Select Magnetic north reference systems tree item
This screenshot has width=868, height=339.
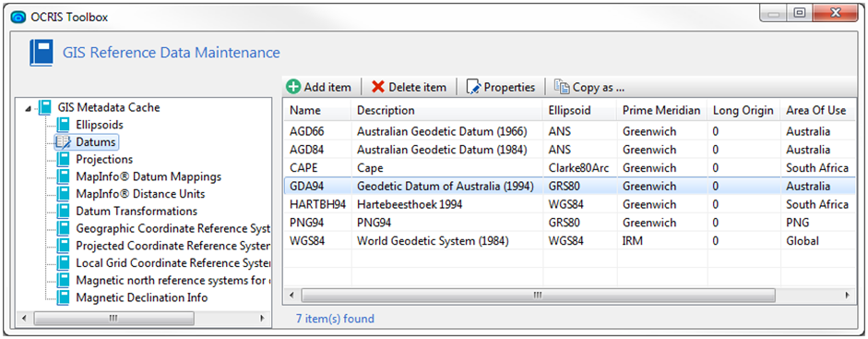pyautogui.click(x=172, y=280)
